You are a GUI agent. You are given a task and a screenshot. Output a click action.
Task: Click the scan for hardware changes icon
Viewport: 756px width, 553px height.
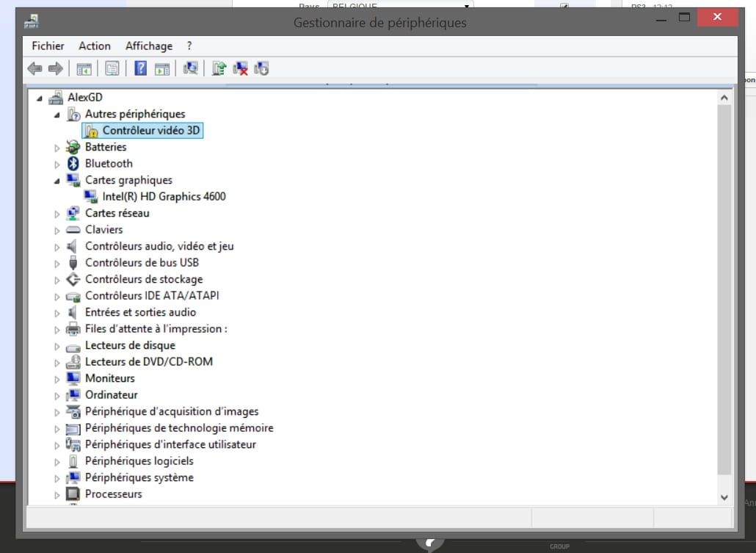[191, 68]
